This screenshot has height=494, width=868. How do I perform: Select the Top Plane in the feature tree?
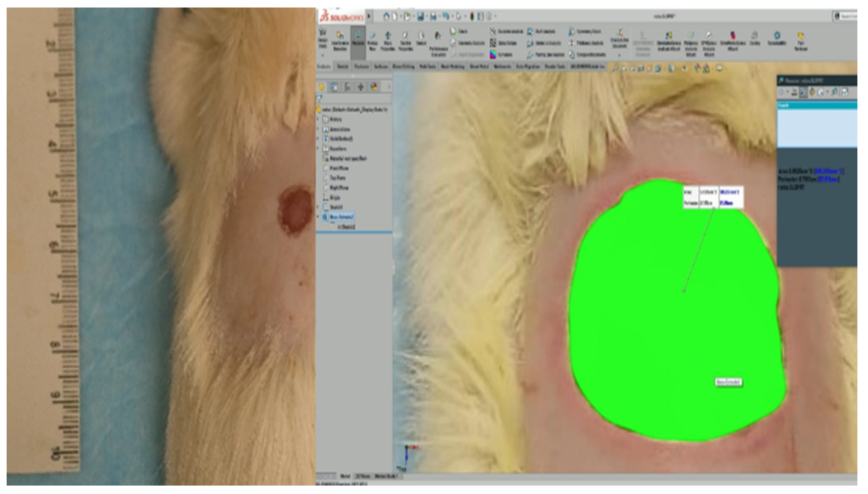(x=338, y=178)
